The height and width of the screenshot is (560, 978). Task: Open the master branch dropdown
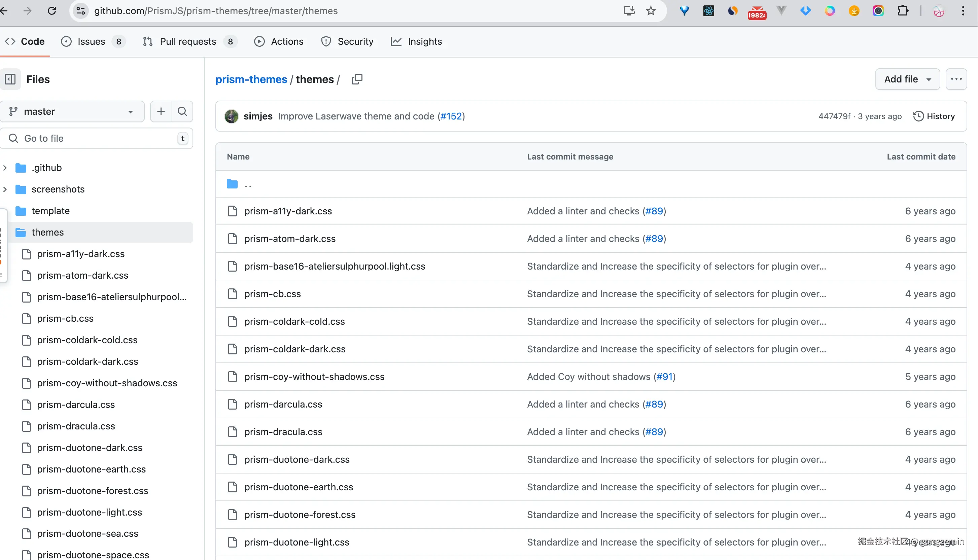(72, 111)
